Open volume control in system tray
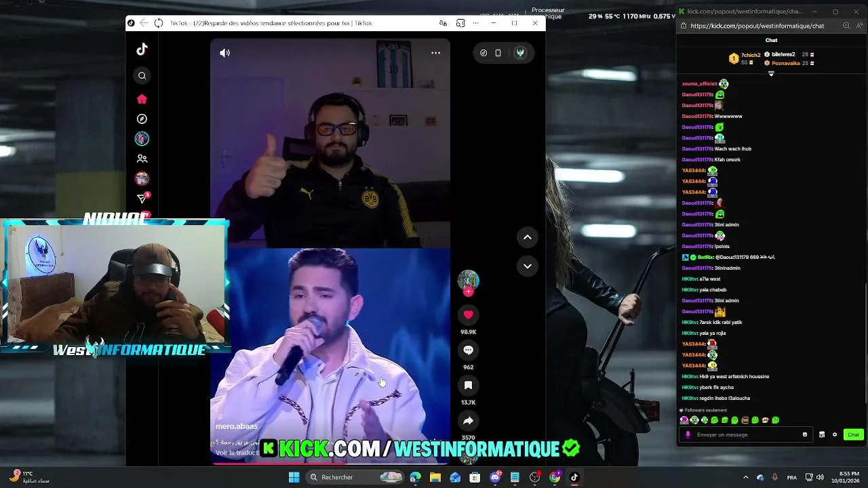868x488 pixels. (820, 477)
